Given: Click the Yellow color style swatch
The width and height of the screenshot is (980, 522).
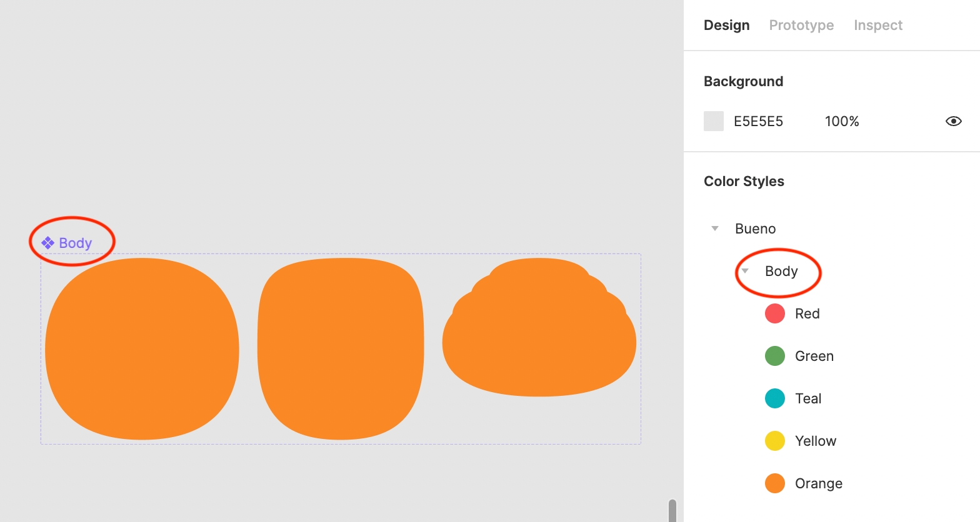Looking at the screenshot, I should pyautogui.click(x=775, y=441).
